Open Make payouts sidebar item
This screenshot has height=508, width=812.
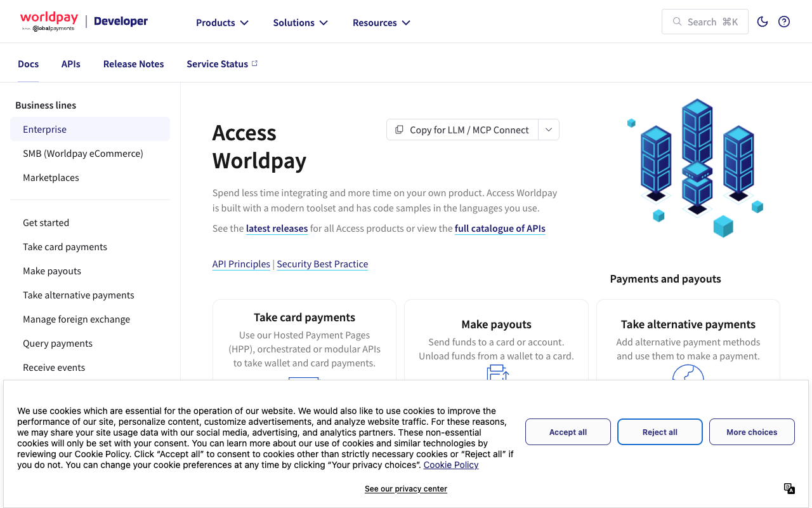pos(90,271)
